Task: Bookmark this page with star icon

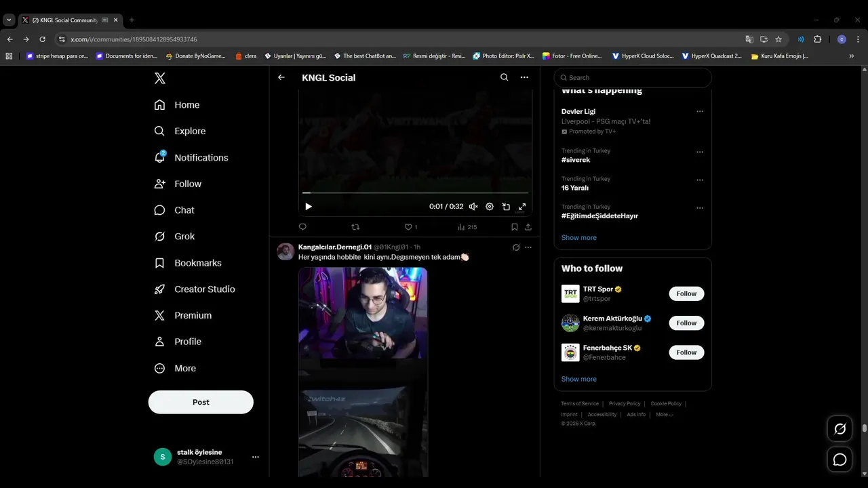Action: pyautogui.click(x=778, y=39)
